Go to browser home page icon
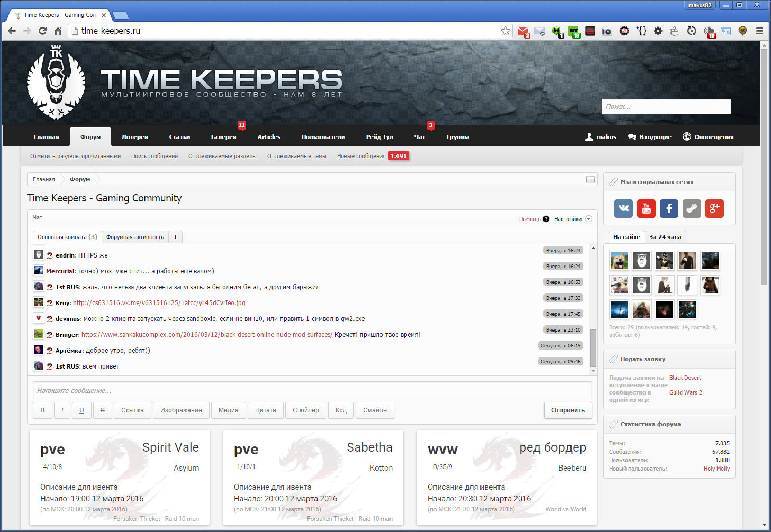 (58, 31)
